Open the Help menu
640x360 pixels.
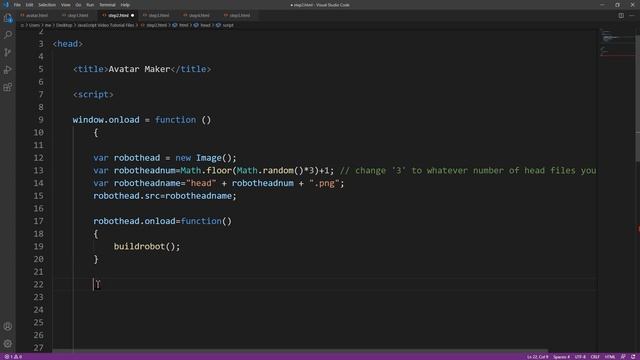(x=125, y=5)
